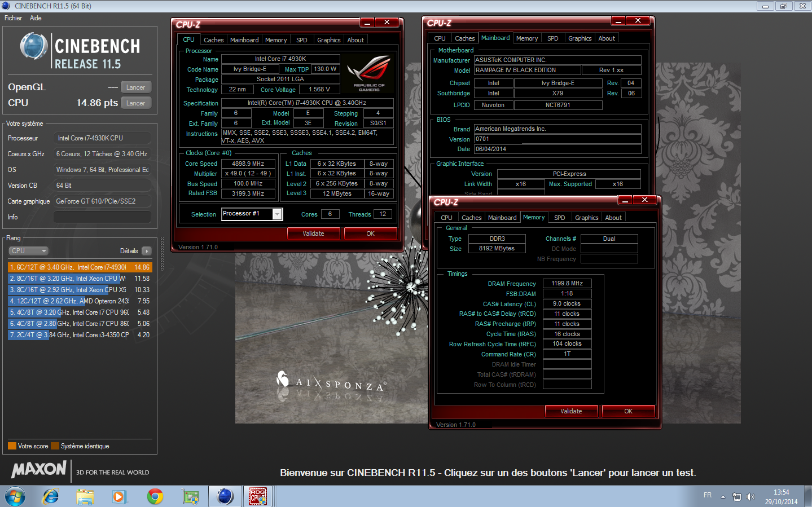Select ranking row 4C/8T 3.20 GHz 5.48
The width and height of the screenshot is (812, 507).
(80, 312)
